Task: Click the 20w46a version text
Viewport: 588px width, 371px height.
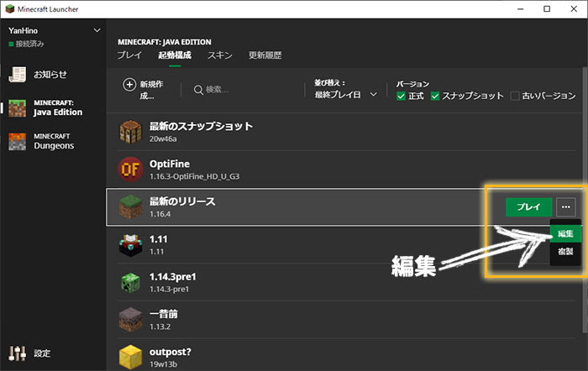Action: [163, 139]
